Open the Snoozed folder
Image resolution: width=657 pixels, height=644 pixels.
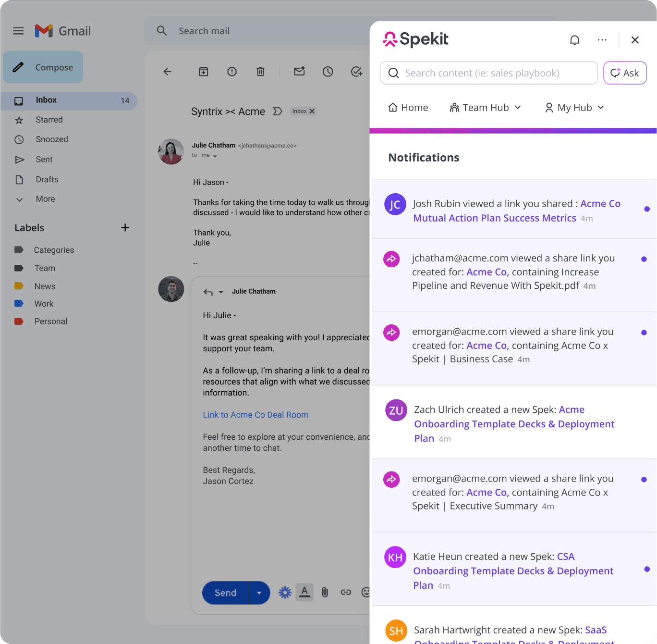[51, 139]
